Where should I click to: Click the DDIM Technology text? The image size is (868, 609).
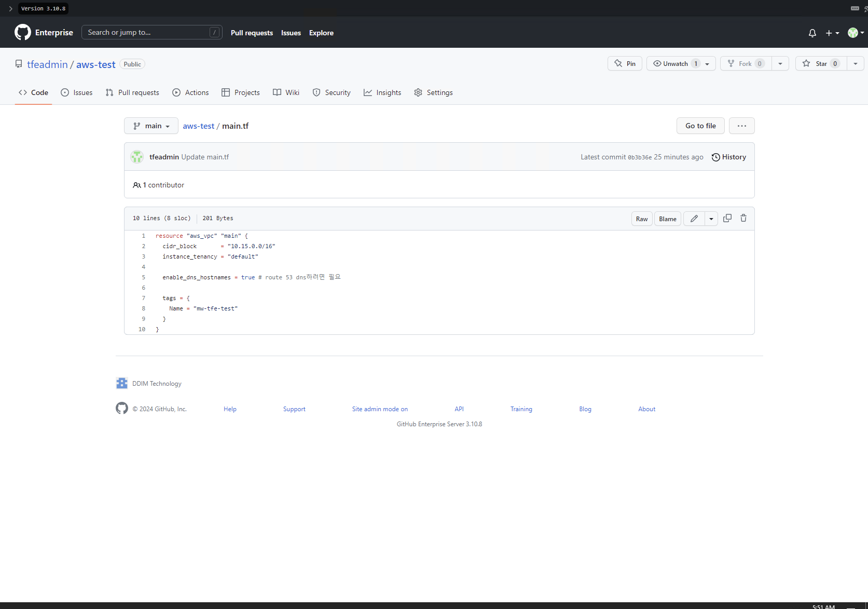point(157,384)
